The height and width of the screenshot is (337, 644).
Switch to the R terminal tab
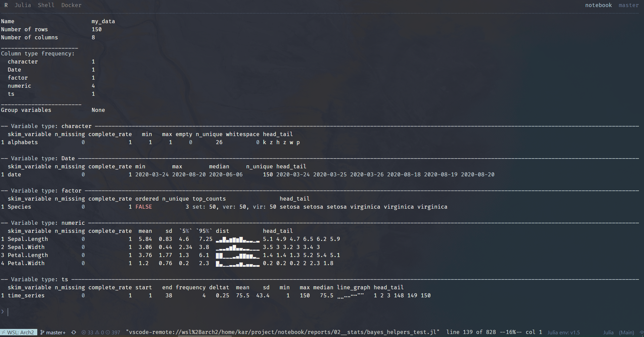pos(6,5)
